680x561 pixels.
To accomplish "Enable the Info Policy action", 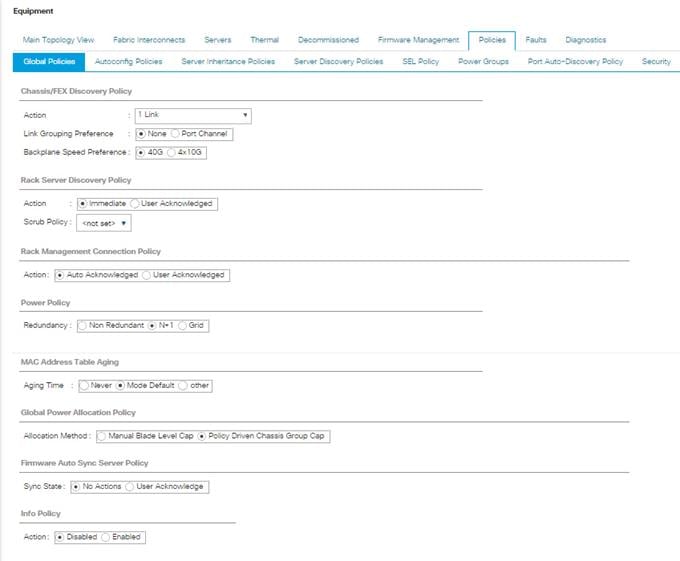I will pyautogui.click(x=106, y=537).
